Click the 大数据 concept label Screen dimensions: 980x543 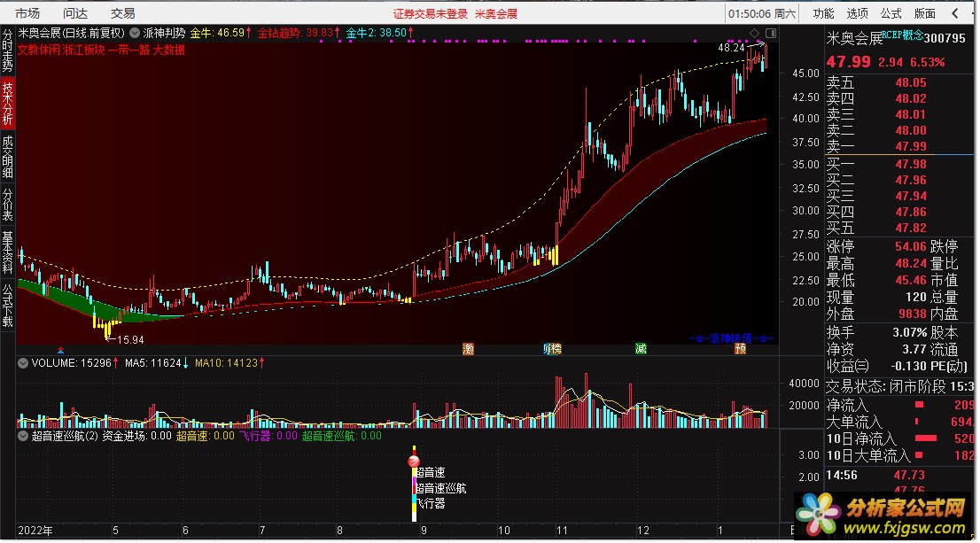tap(168, 50)
